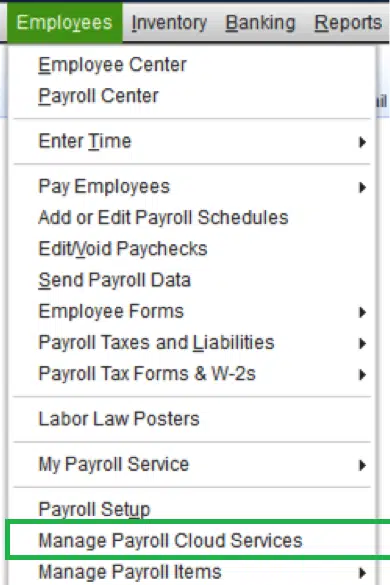Select Payroll Center
The image size is (390, 585).
[x=99, y=96]
